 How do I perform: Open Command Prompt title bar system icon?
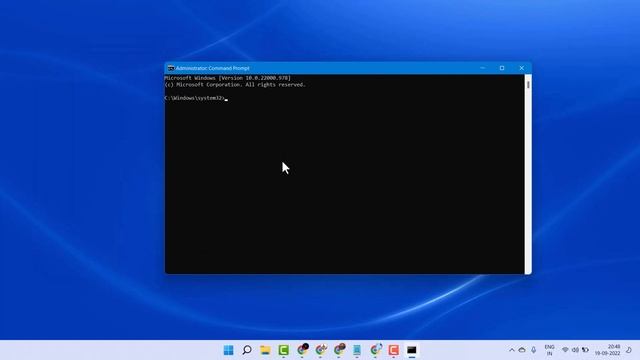171,68
